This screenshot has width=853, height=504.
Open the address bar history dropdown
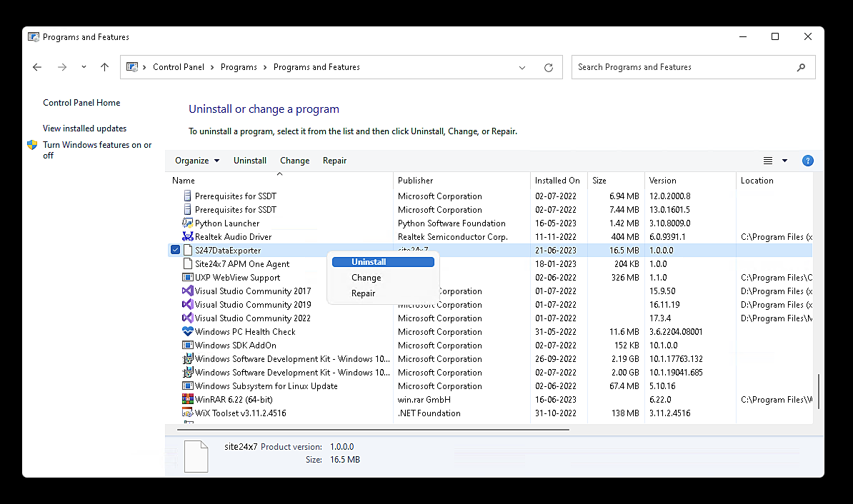point(522,67)
